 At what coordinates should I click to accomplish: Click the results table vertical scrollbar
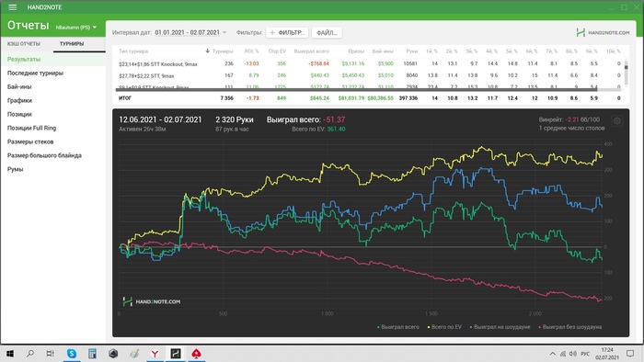(x=626, y=73)
